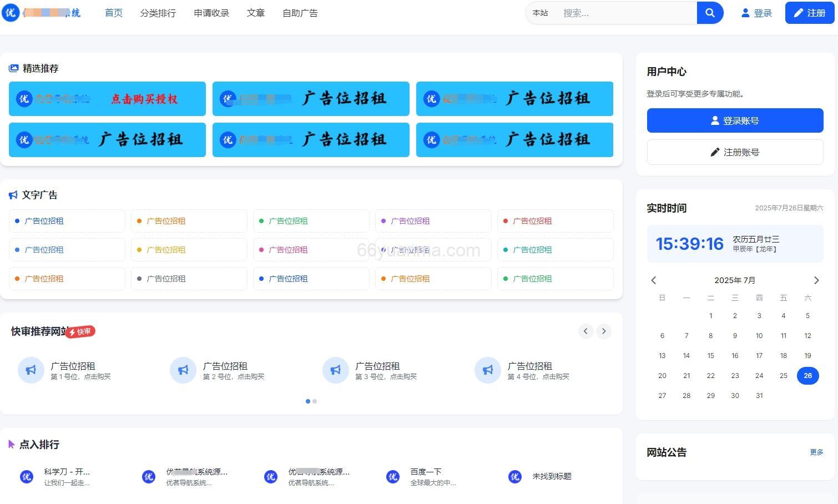Select calendar date 15 in July
The width and height of the screenshot is (838, 504).
[711, 355]
